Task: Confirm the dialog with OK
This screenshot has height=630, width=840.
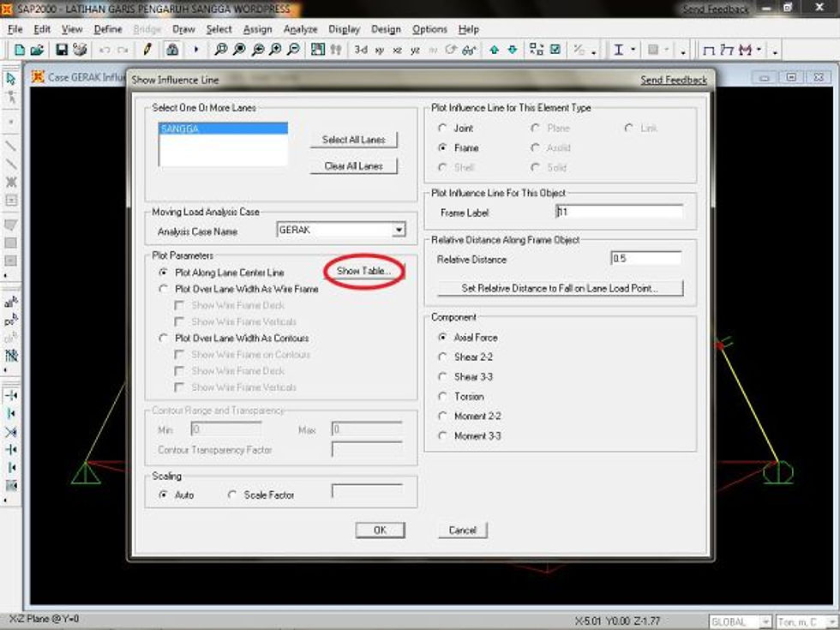Action: point(380,530)
